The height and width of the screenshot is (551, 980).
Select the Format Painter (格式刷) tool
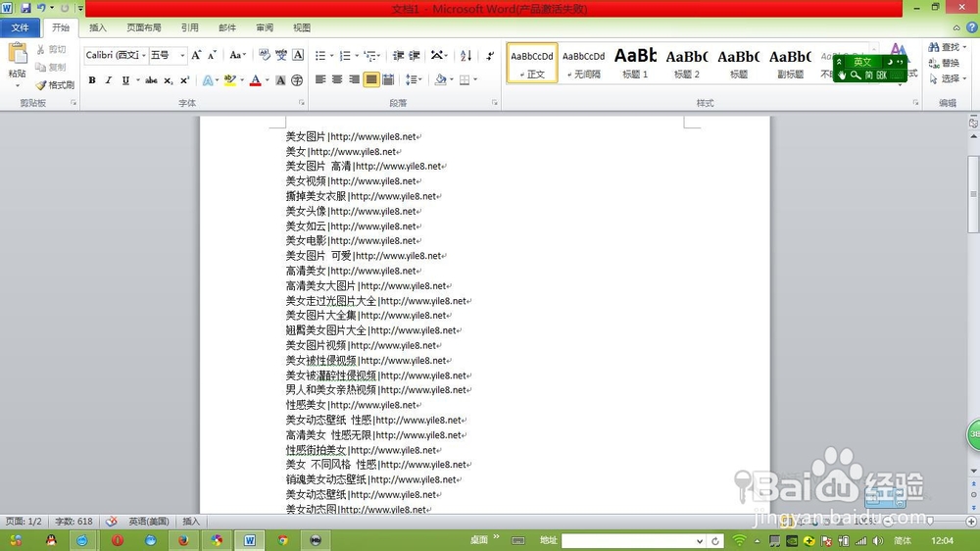pyautogui.click(x=54, y=84)
